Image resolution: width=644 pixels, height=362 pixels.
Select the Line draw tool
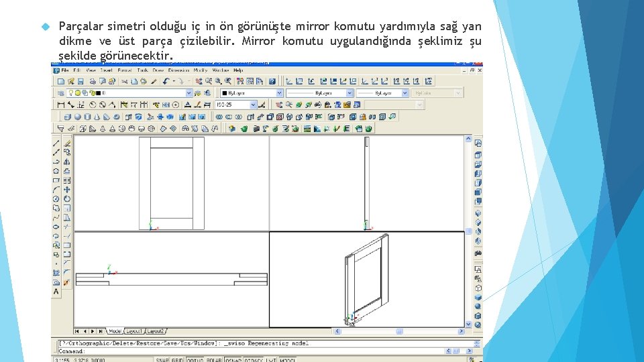tap(56, 143)
